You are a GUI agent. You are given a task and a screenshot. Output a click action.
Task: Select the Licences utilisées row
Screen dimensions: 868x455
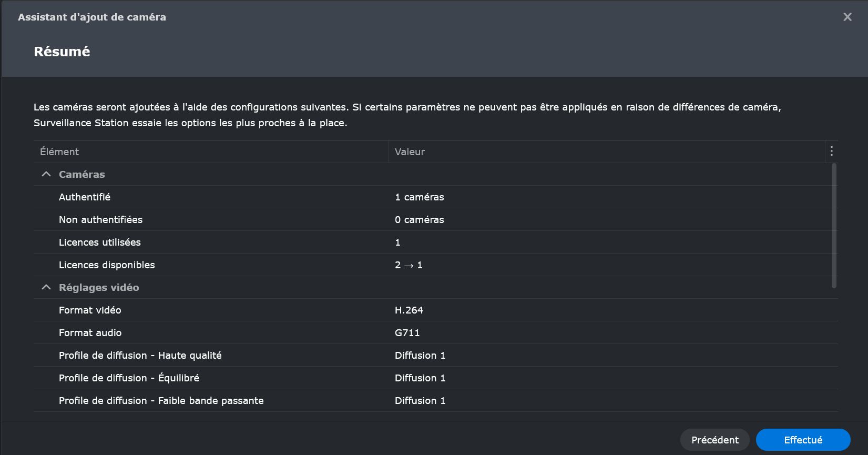click(433, 242)
